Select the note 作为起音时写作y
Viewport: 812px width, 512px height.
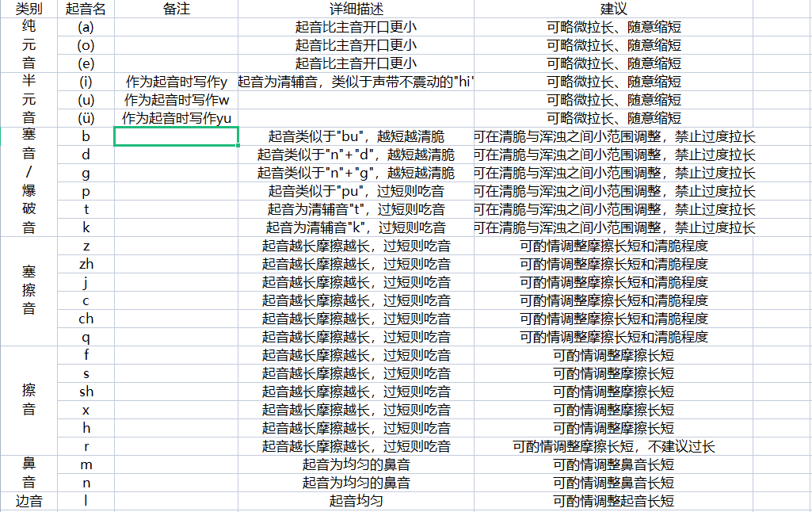point(176,82)
